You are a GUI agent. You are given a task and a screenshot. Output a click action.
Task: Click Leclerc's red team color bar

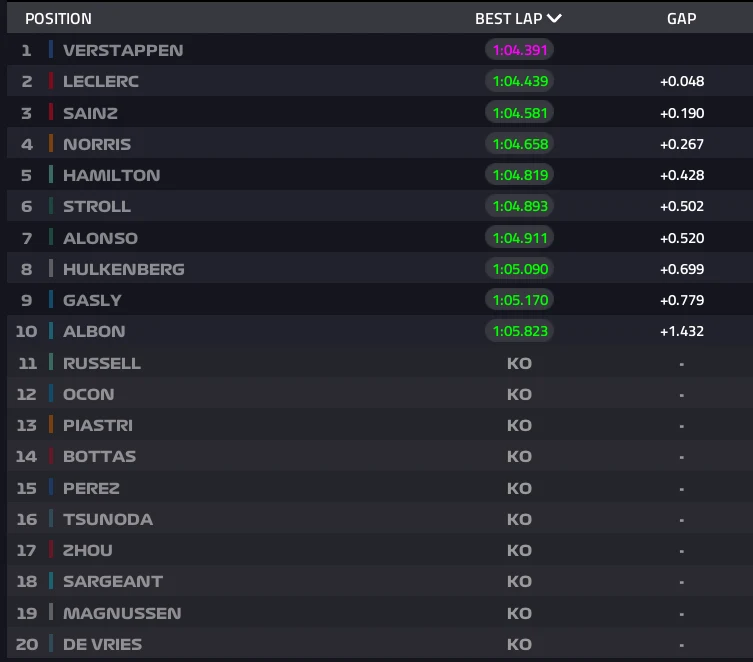(x=51, y=81)
